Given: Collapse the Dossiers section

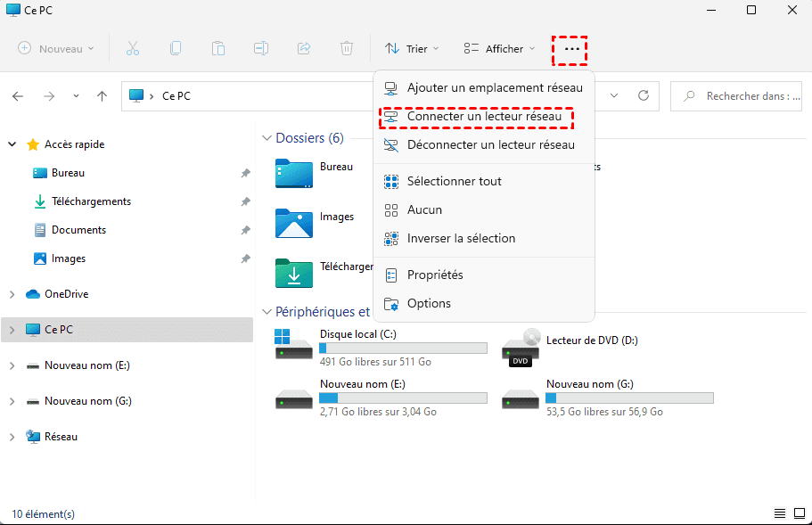Looking at the screenshot, I should click(267, 138).
